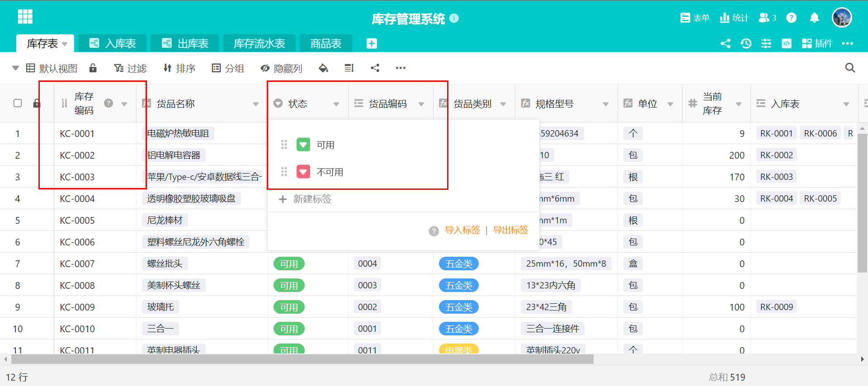The image size is (868, 386).
Task: Open the apps grid menu
Action: tap(25, 17)
